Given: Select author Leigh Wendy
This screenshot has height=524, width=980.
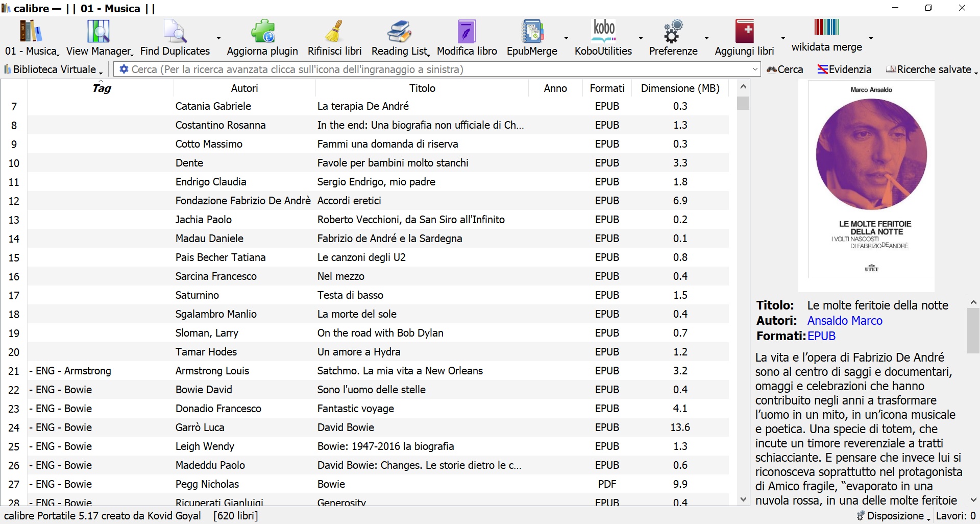Looking at the screenshot, I should pos(205,446).
